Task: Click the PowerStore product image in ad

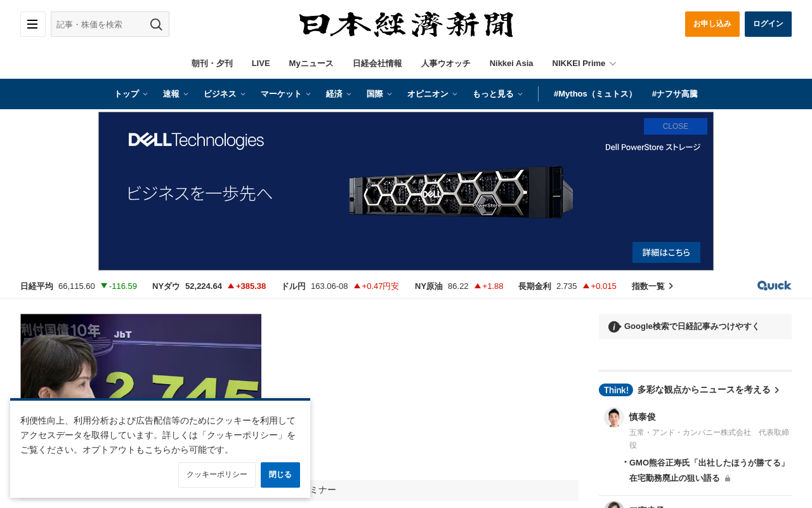Action: (461, 192)
